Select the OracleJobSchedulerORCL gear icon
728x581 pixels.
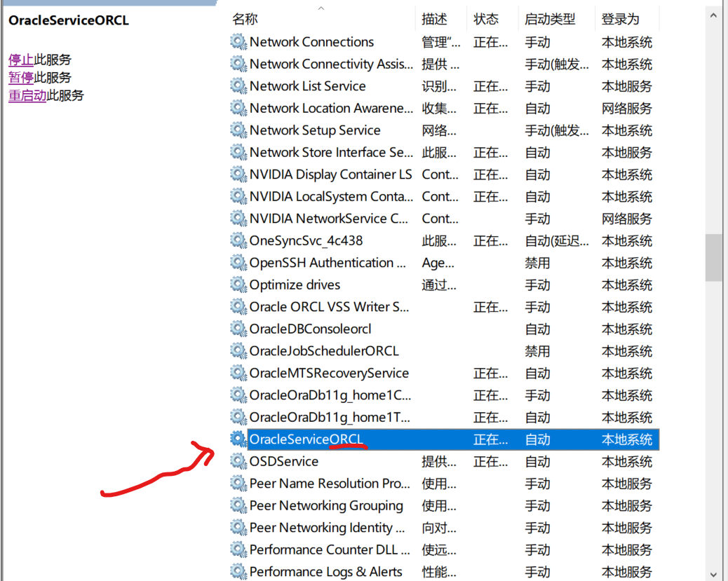tap(238, 351)
